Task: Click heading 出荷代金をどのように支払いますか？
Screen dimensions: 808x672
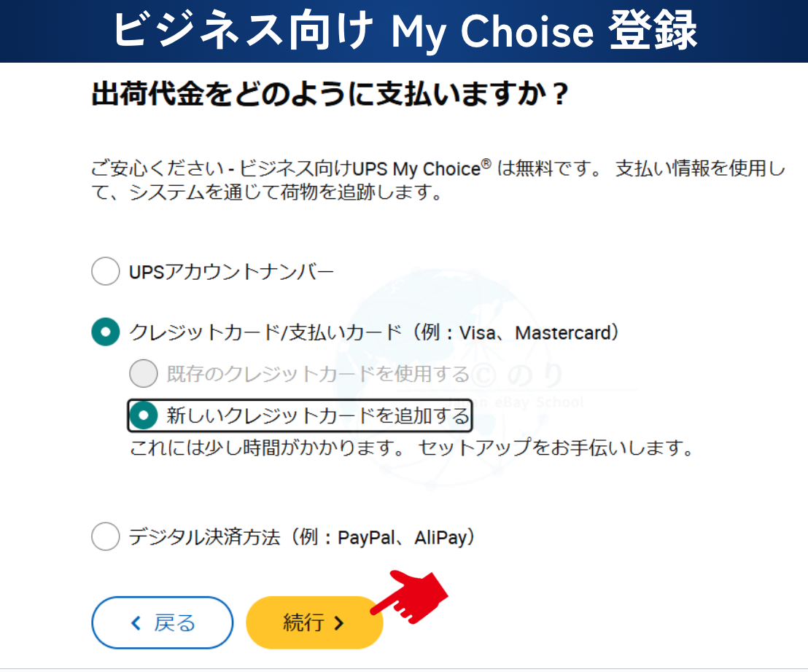Action: (x=330, y=94)
